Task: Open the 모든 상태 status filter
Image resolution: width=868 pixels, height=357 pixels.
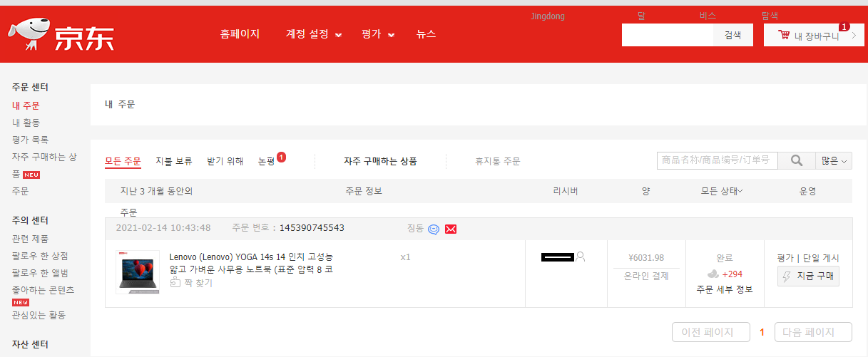Action: [x=722, y=191]
